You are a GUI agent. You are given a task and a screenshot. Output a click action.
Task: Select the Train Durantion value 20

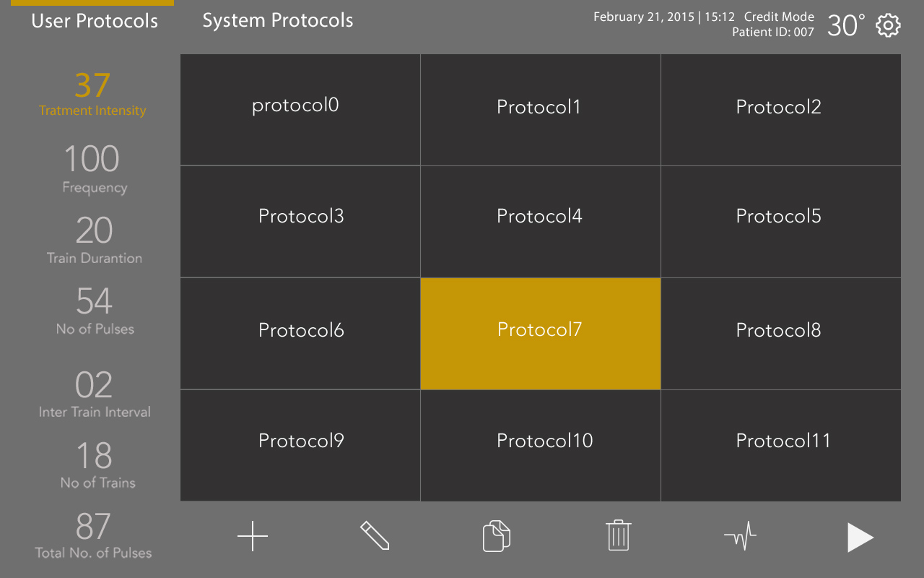tap(95, 231)
